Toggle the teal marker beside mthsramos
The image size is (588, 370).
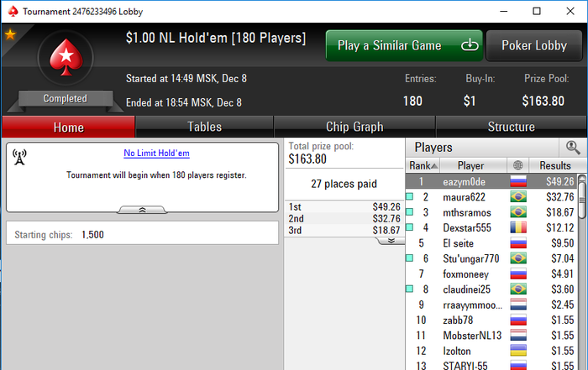pyautogui.click(x=410, y=211)
